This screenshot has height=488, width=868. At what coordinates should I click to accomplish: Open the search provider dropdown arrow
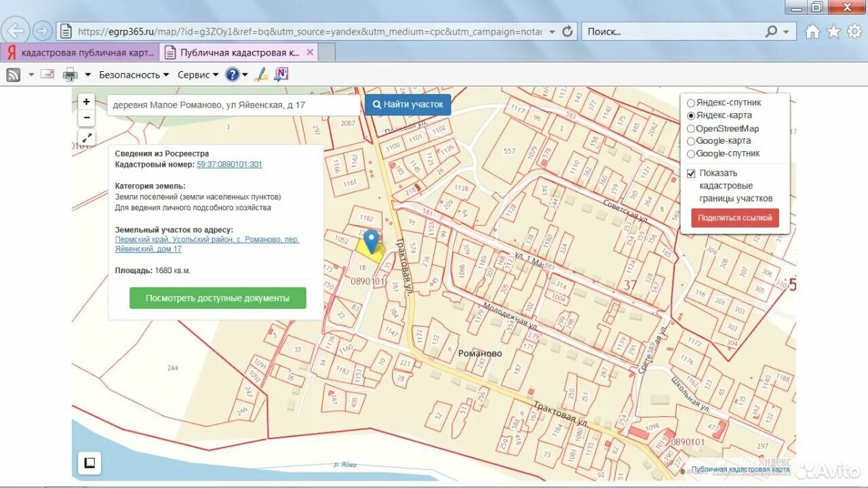coord(787,31)
